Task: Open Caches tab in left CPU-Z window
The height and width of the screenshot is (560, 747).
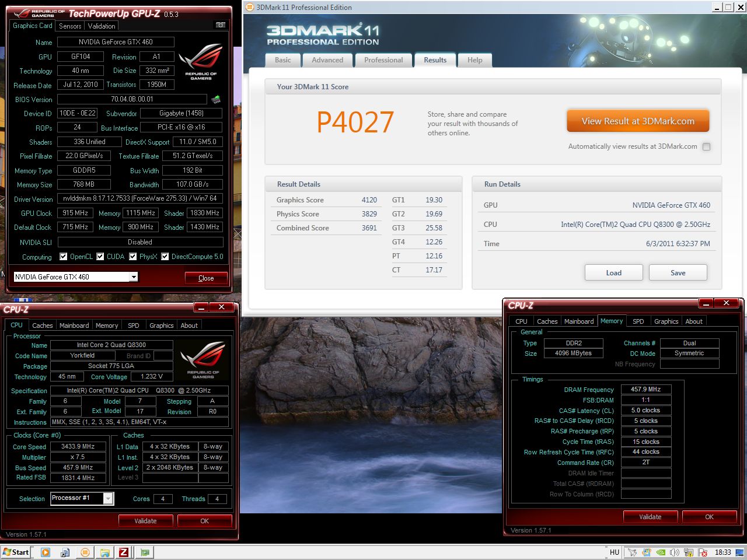Action: tap(43, 325)
